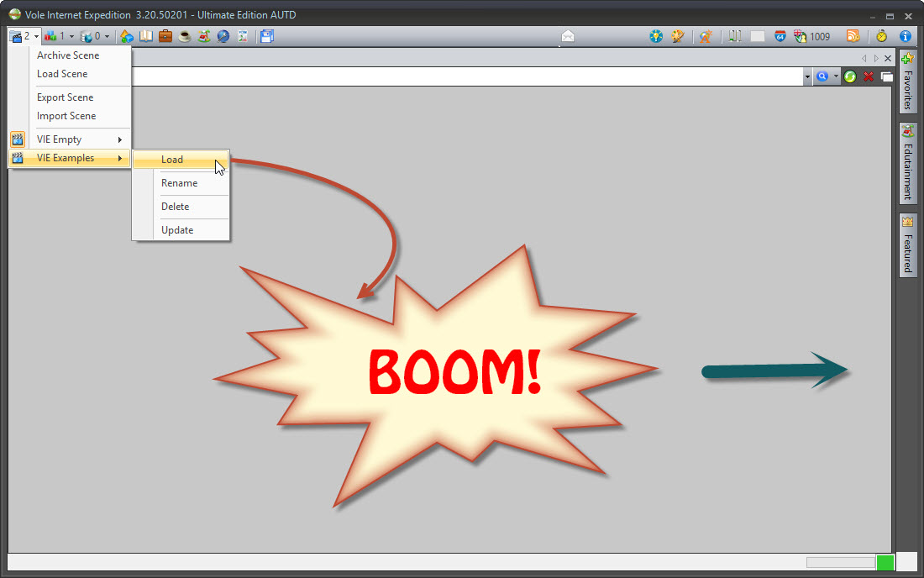Viewport: 924px width, 578px height.
Task: Click the address bar input field
Action: point(462,76)
